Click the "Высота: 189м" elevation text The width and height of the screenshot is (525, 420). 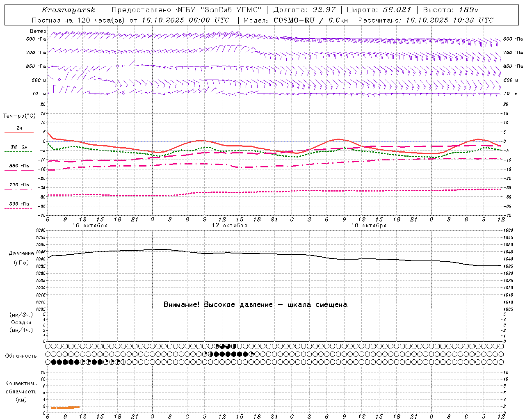click(x=450, y=10)
